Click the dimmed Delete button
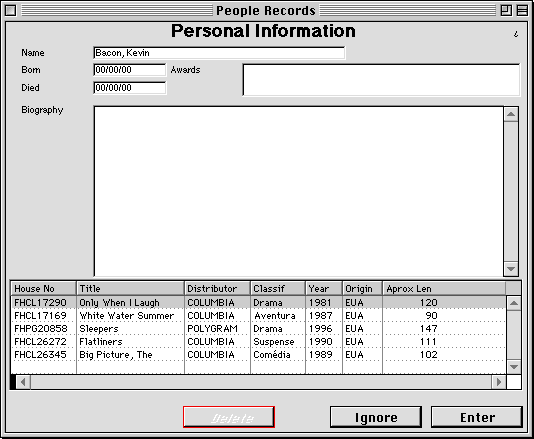Image resolution: width=534 pixels, height=439 pixels. pyautogui.click(x=229, y=417)
